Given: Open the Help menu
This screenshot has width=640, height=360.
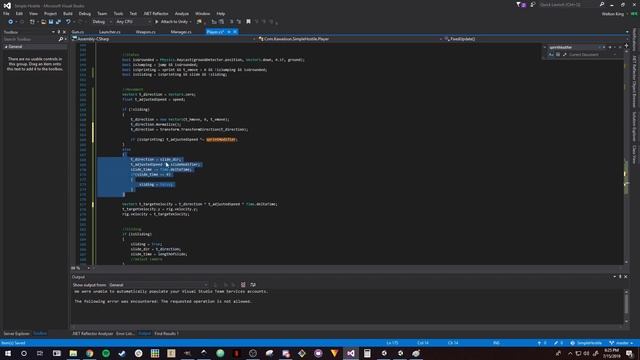Looking at the screenshot, I should pyautogui.click(x=221, y=13).
